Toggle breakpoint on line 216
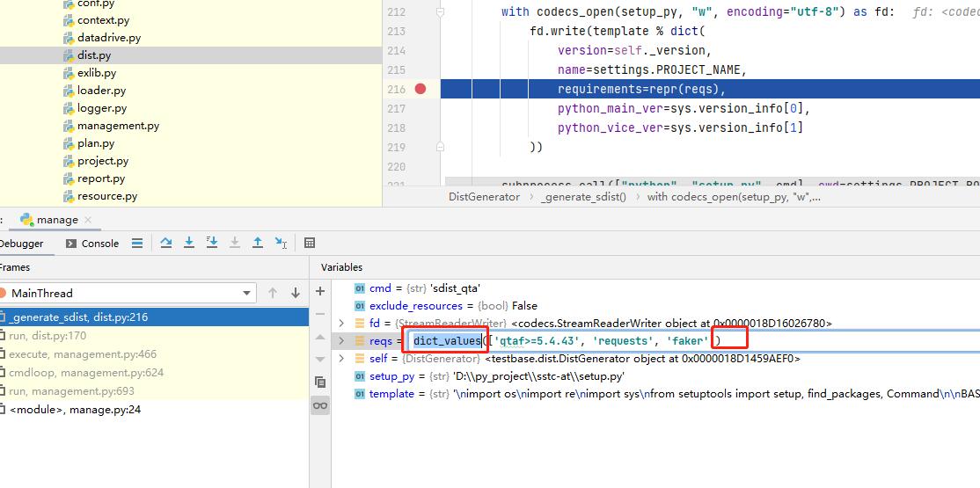Image resolution: width=980 pixels, height=488 pixels. (x=420, y=90)
